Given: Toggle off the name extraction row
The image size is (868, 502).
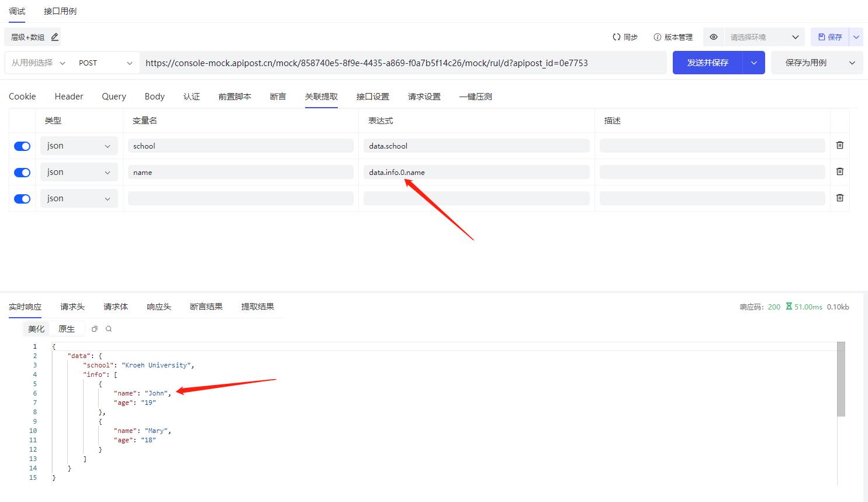Looking at the screenshot, I should click(22, 173).
